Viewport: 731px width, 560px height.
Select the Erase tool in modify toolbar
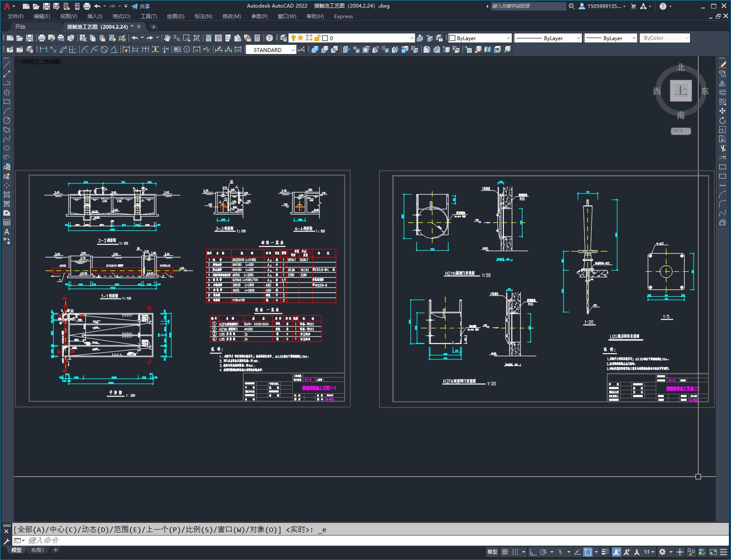pos(723,65)
